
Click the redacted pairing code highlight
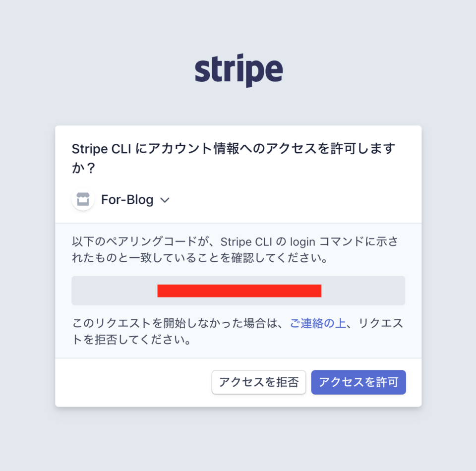(239, 291)
